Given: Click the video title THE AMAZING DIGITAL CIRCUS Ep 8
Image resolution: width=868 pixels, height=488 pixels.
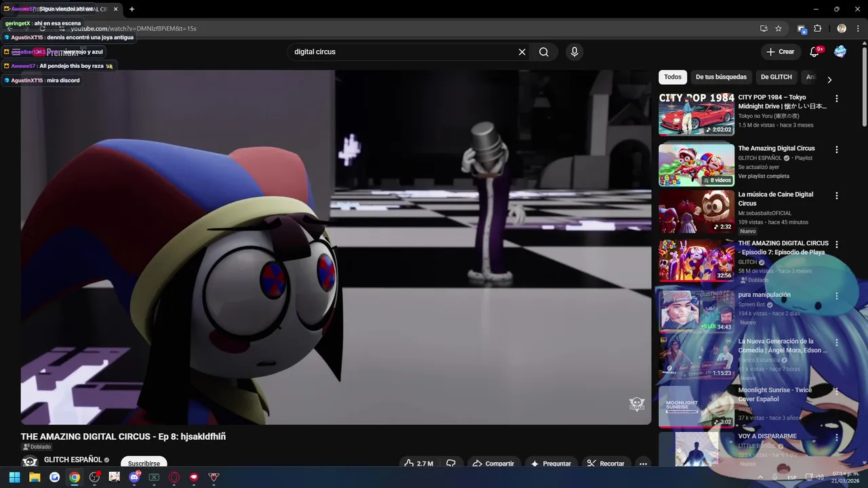Looking at the screenshot, I should [x=123, y=436].
